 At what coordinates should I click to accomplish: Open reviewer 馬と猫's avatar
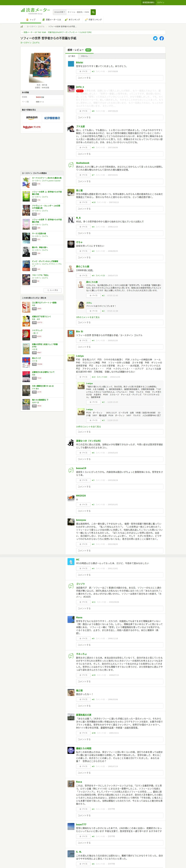pyautogui.click(x=71, y=192)
